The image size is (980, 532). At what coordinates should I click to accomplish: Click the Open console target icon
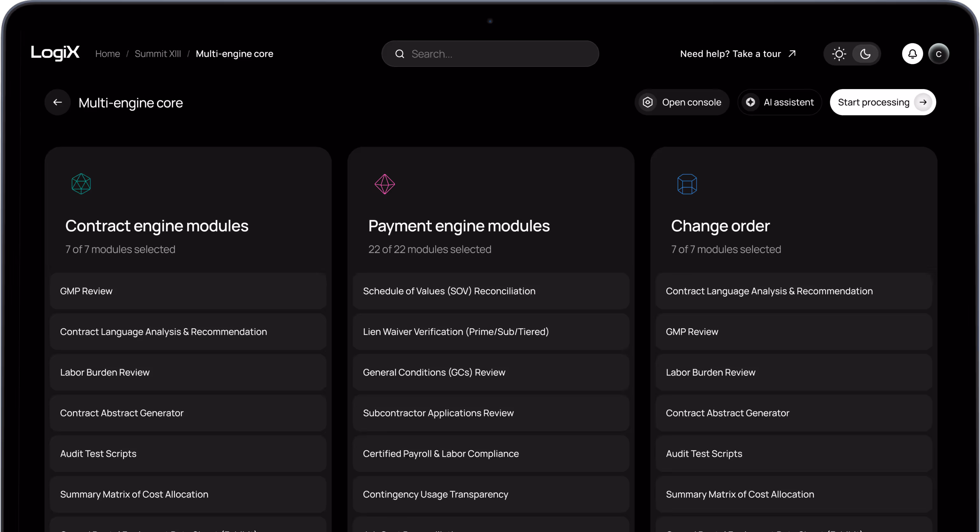point(647,102)
